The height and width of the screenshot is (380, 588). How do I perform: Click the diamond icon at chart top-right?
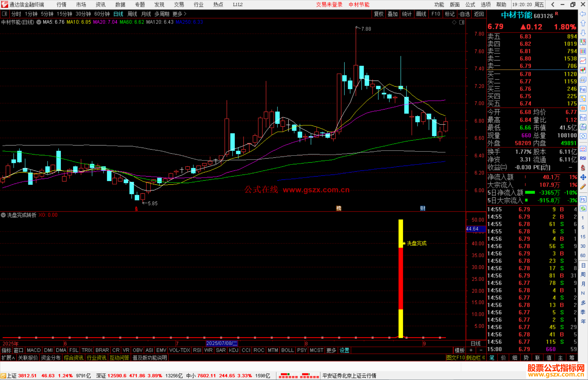(454, 22)
